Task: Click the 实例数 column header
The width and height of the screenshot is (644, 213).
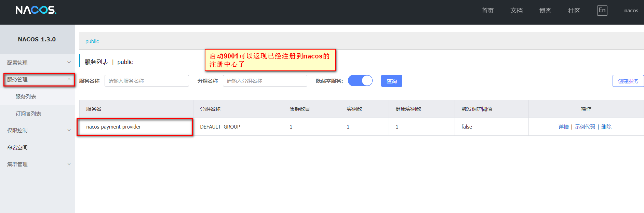Action: point(364,109)
